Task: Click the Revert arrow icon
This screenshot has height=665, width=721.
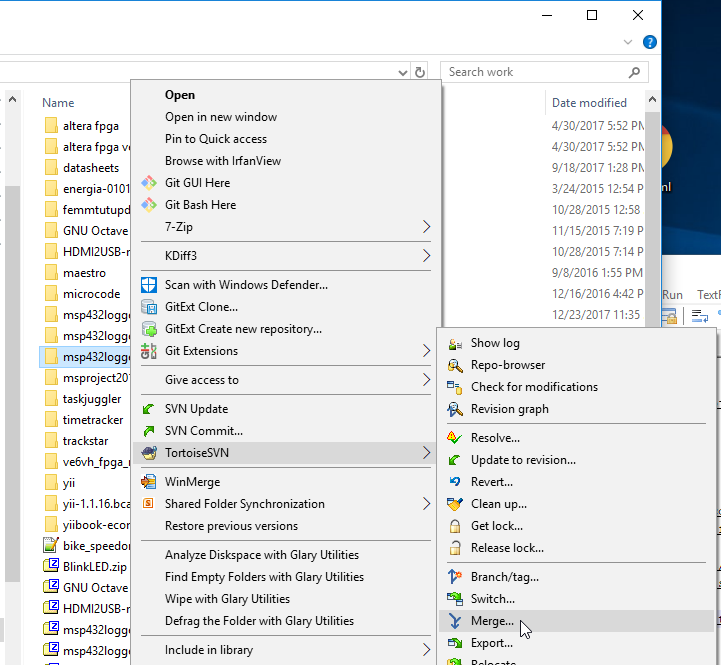Action: [455, 482]
